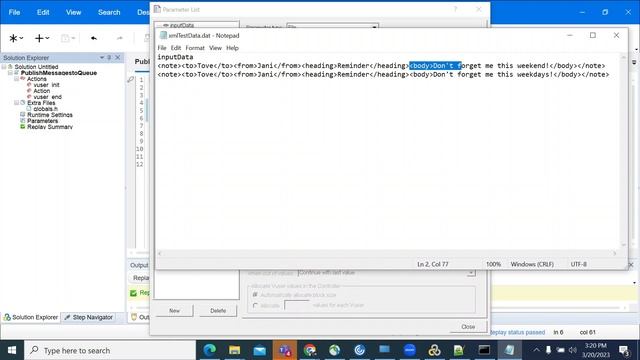Collapse the Solution Untitled tree node
640x360 pixels.
4,67
